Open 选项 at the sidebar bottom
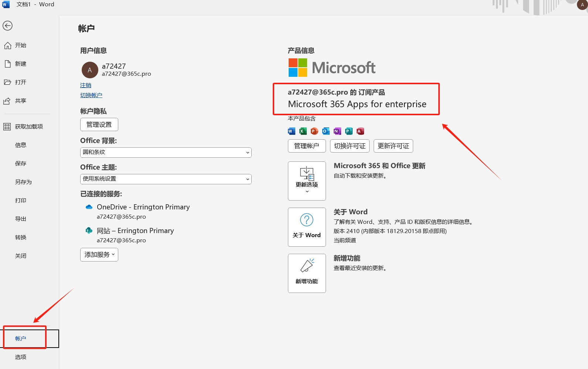The height and width of the screenshot is (369, 588). point(20,357)
